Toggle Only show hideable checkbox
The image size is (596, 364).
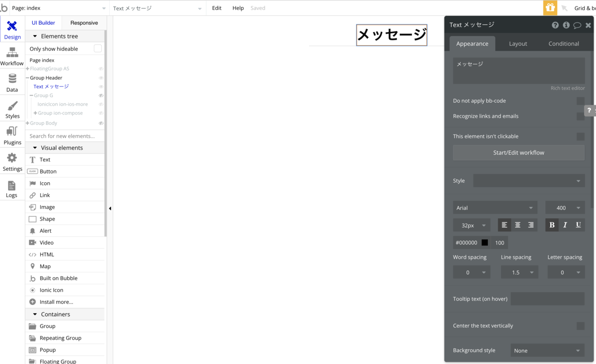click(98, 49)
